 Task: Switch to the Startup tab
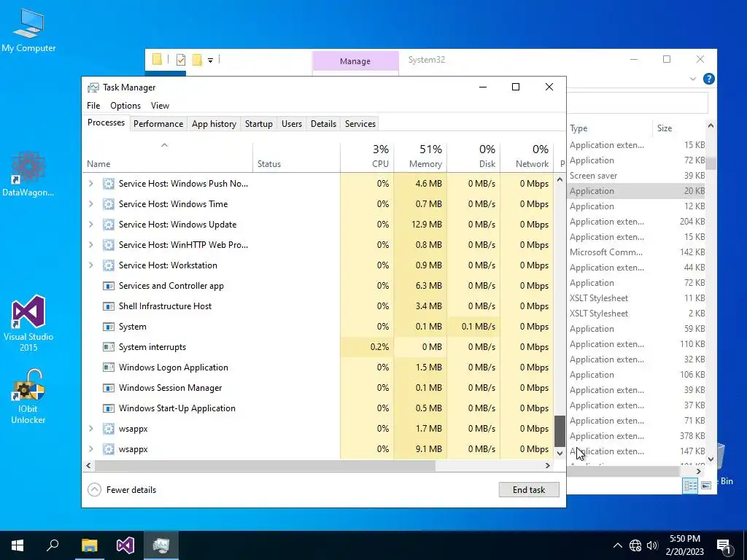click(259, 124)
